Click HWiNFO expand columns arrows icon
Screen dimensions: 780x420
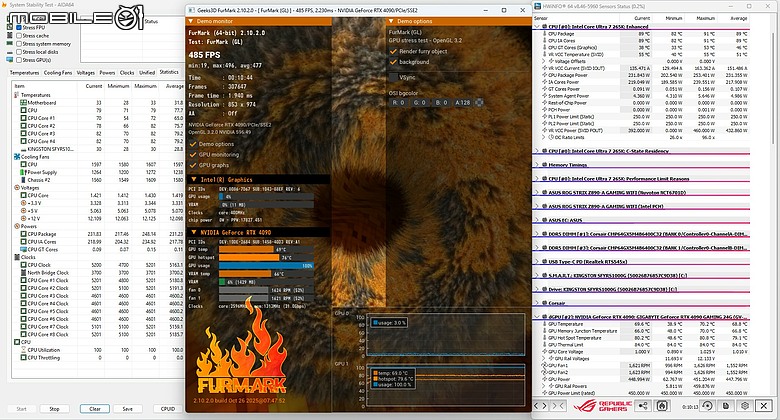pyautogui.click(x=540, y=406)
